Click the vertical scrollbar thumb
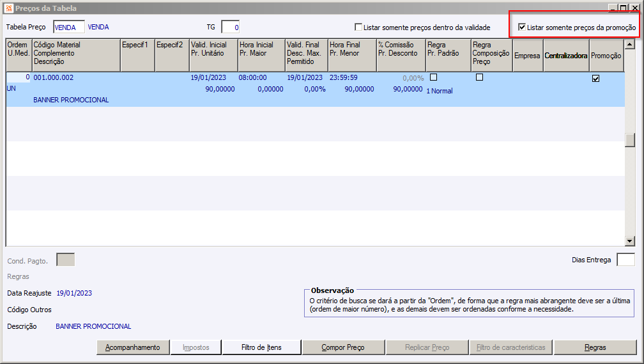 point(630,140)
